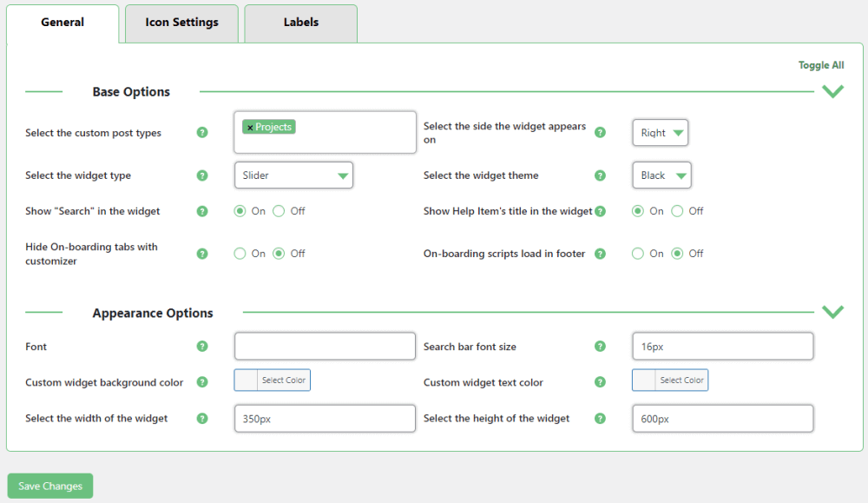Click help icon for 'Custom widget background color'
The width and height of the screenshot is (868, 503).
(x=202, y=382)
